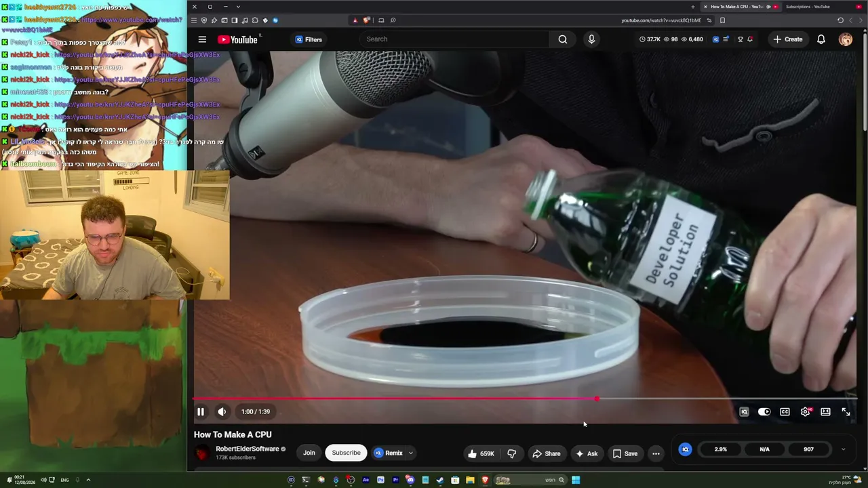Click the 37.7K vidIQ views stat
Image resolution: width=868 pixels, height=488 pixels.
click(x=650, y=39)
